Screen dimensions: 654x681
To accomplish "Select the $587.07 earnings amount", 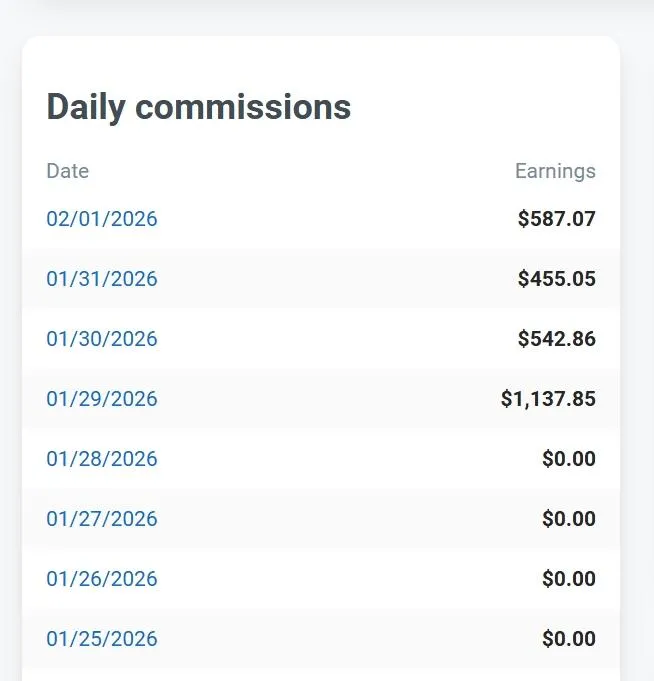I will click(556, 219).
